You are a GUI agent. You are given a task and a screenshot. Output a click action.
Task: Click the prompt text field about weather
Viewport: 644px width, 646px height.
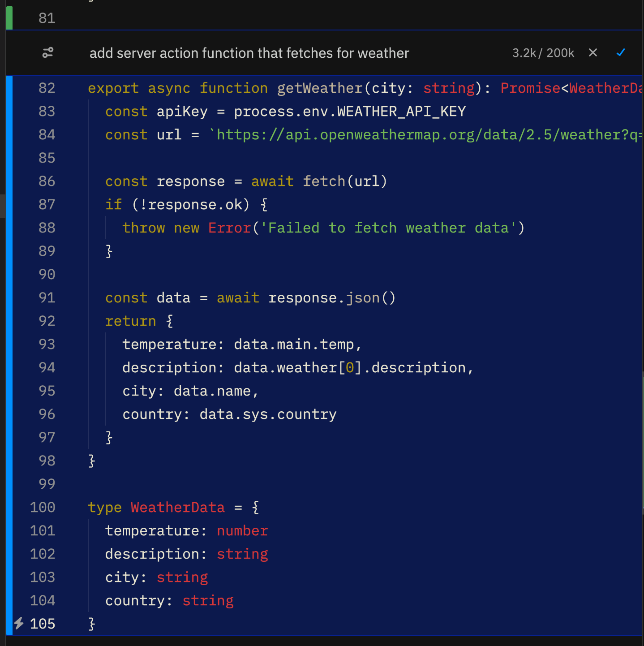coord(249,53)
